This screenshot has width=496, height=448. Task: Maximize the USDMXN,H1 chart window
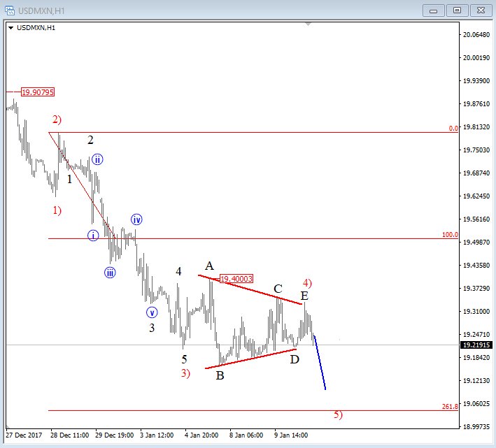[457, 10]
